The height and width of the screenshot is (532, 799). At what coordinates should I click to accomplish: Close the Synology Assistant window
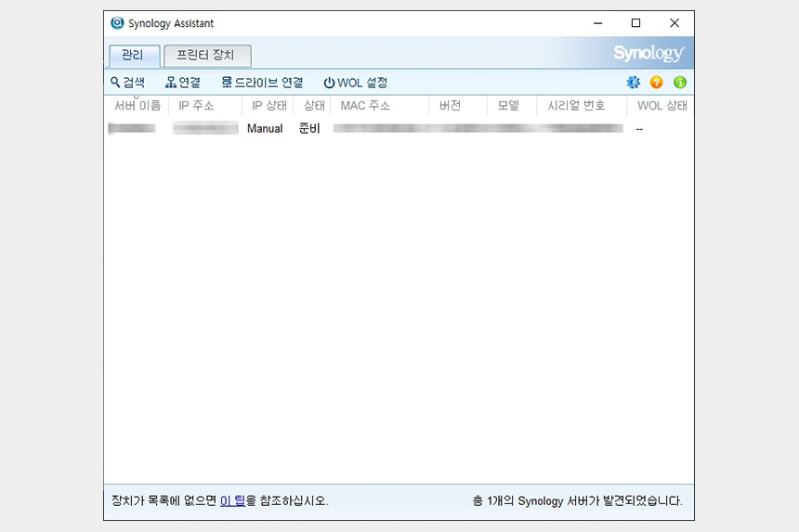(675, 23)
